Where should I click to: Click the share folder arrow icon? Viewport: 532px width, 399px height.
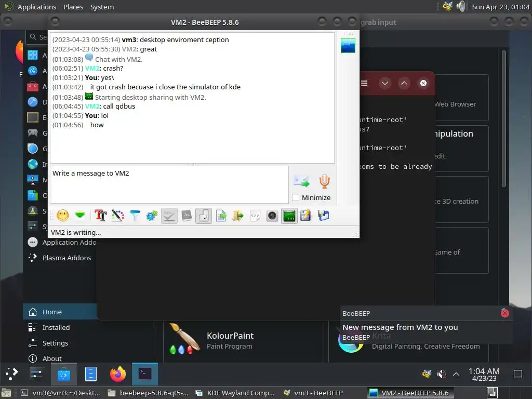pyautogui.click(x=238, y=216)
